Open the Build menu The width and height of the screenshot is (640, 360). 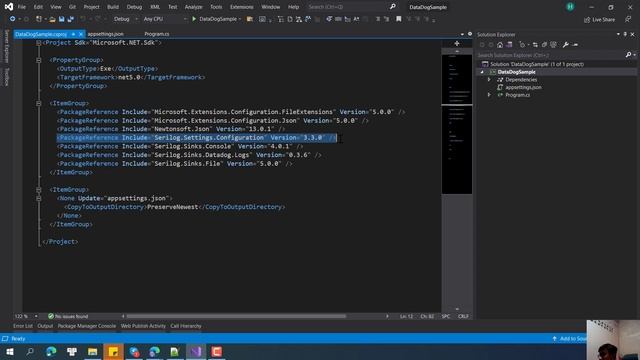(x=113, y=7)
